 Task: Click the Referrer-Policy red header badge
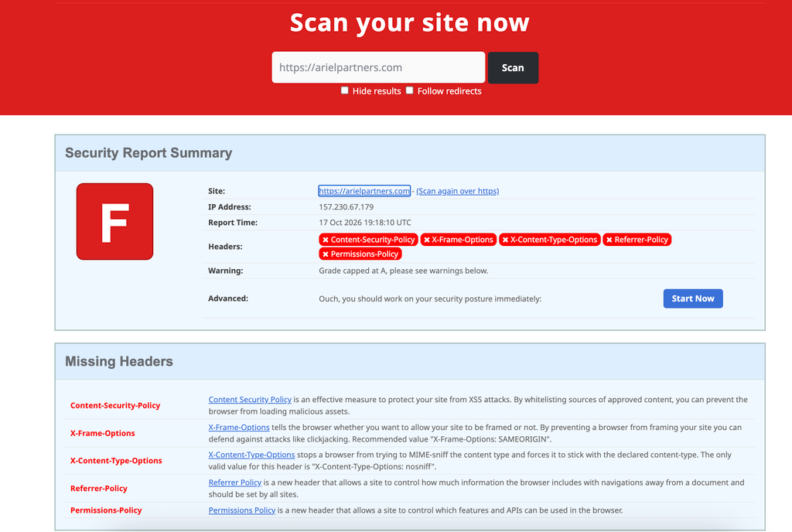pos(637,240)
